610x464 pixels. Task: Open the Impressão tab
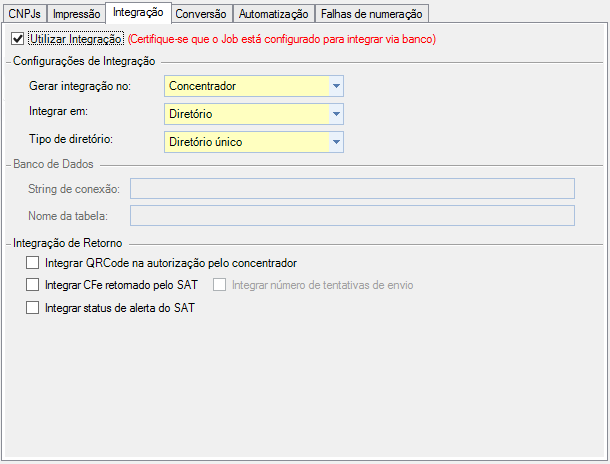[76, 14]
